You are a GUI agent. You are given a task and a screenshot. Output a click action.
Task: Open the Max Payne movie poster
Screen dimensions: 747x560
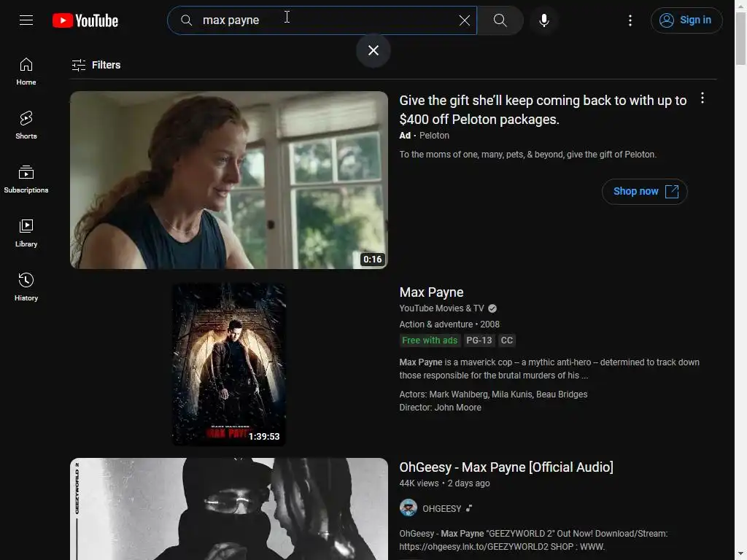(228, 365)
